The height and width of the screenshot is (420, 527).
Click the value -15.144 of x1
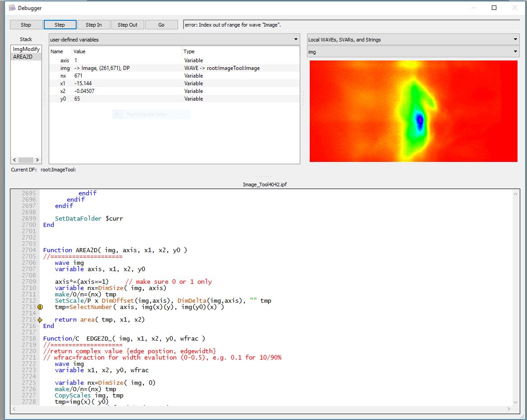point(83,83)
